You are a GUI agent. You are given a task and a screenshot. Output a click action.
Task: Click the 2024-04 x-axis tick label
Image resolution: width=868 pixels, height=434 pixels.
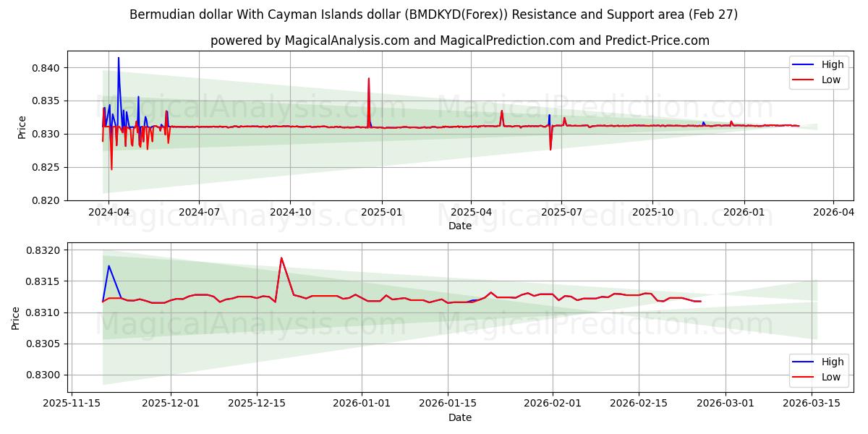109,213
